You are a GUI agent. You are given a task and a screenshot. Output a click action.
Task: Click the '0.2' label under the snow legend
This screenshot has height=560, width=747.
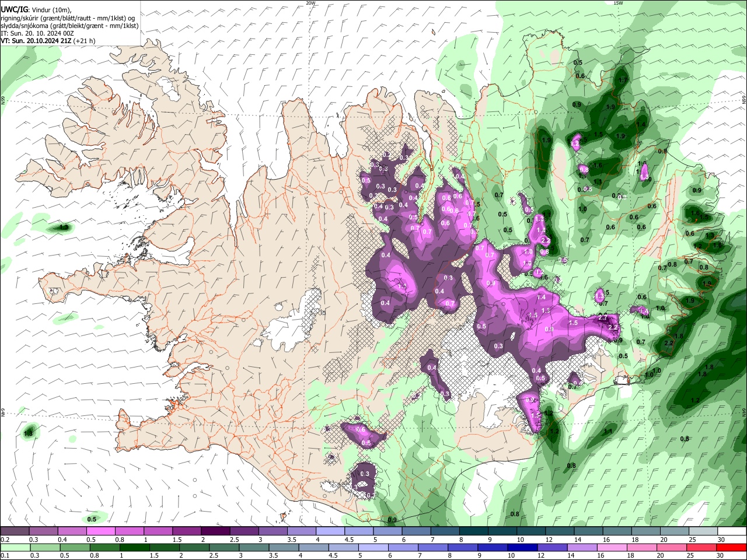4,540
